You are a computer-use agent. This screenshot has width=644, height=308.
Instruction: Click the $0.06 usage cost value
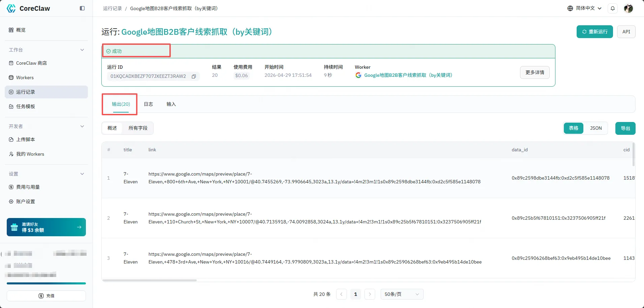tap(241, 75)
